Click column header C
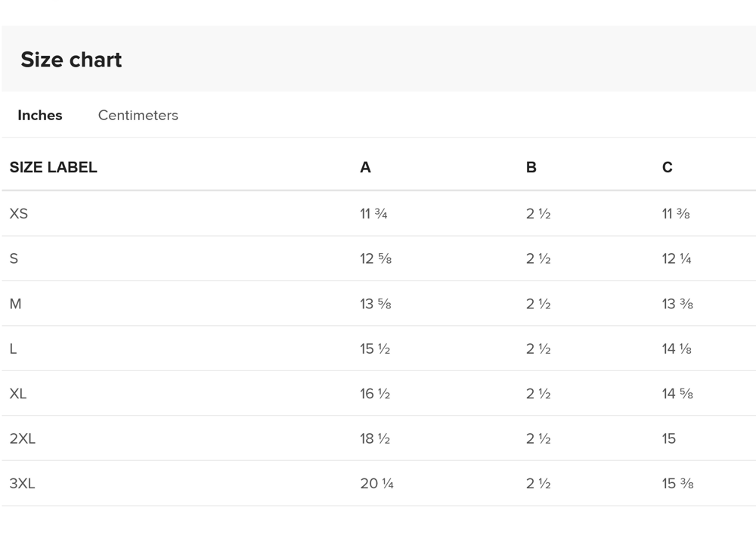 point(667,168)
